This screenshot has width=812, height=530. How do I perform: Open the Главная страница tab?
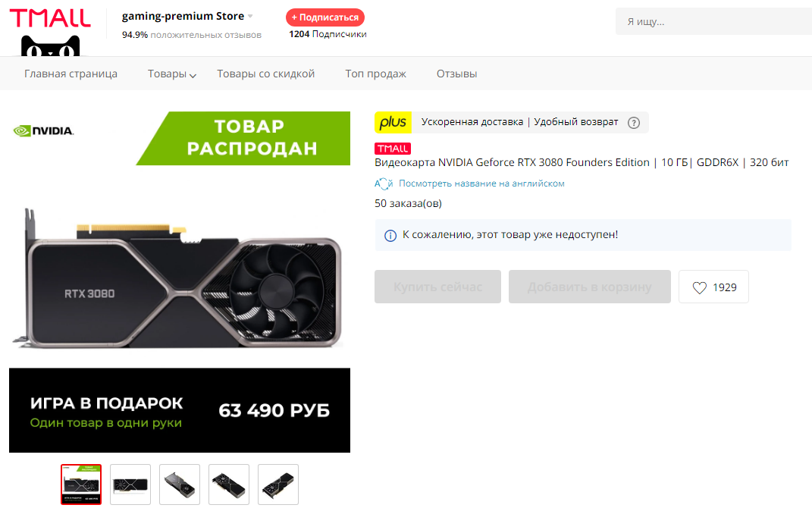(x=71, y=74)
